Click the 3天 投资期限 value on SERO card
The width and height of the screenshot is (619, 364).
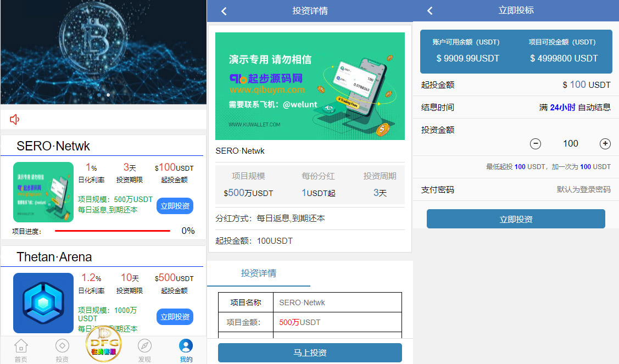[130, 167]
